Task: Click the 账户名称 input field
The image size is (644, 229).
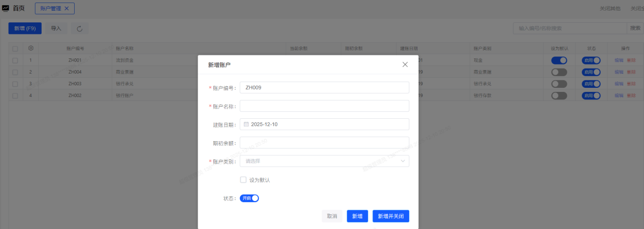Action: click(324, 106)
